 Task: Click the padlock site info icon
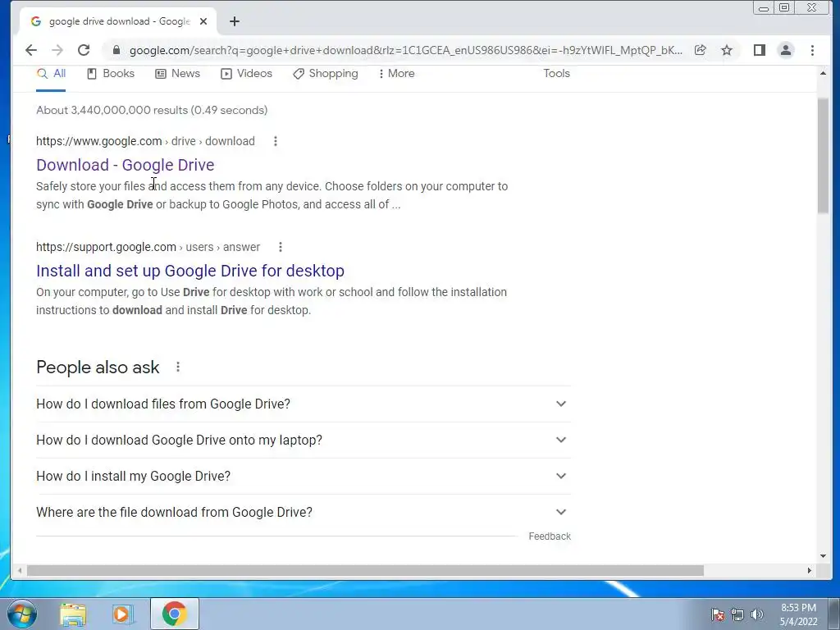[116, 50]
